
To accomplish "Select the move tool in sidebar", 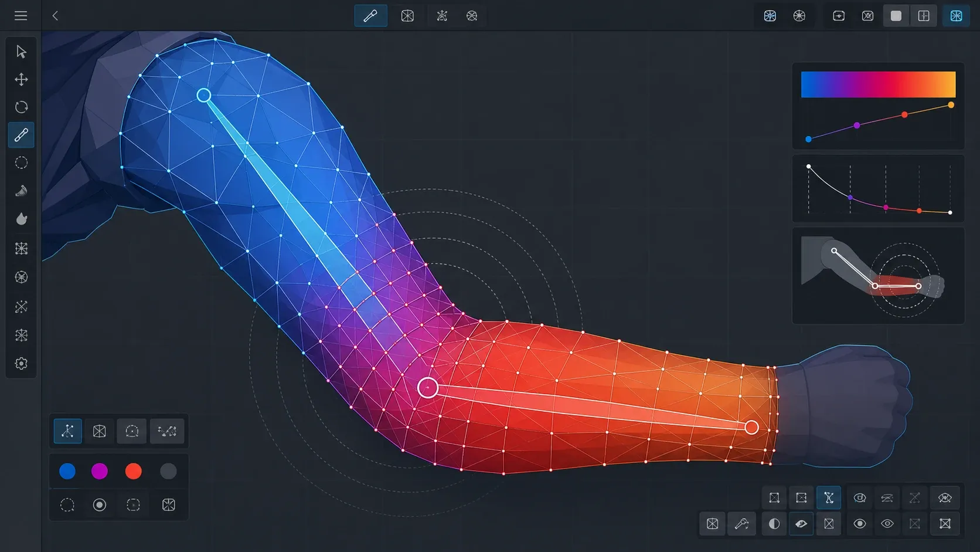I will [x=21, y=79].
